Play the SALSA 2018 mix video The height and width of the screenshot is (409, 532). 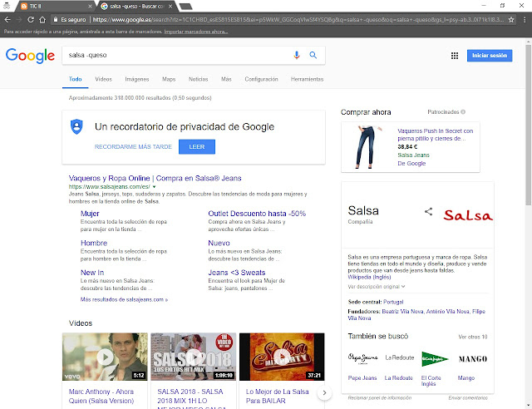194,357
